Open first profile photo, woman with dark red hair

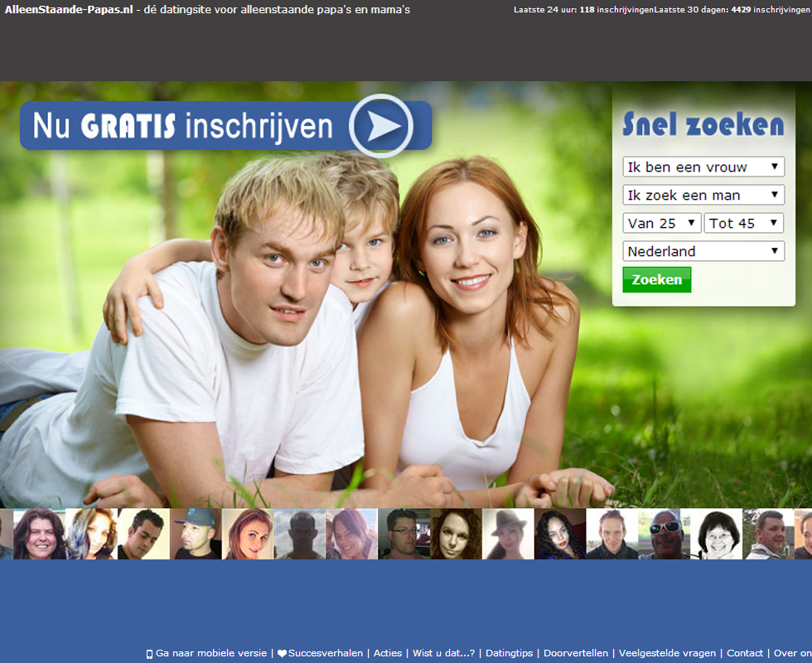tap(40, 534)
